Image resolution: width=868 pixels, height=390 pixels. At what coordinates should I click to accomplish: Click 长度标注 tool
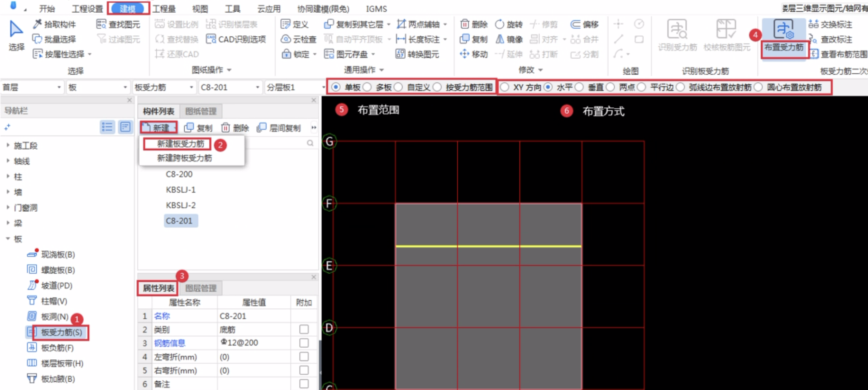422,39
